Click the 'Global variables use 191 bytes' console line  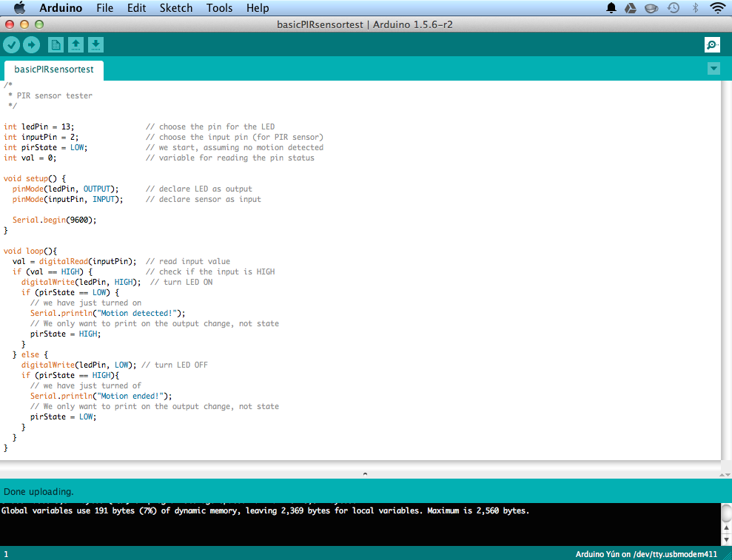point(265,510)
